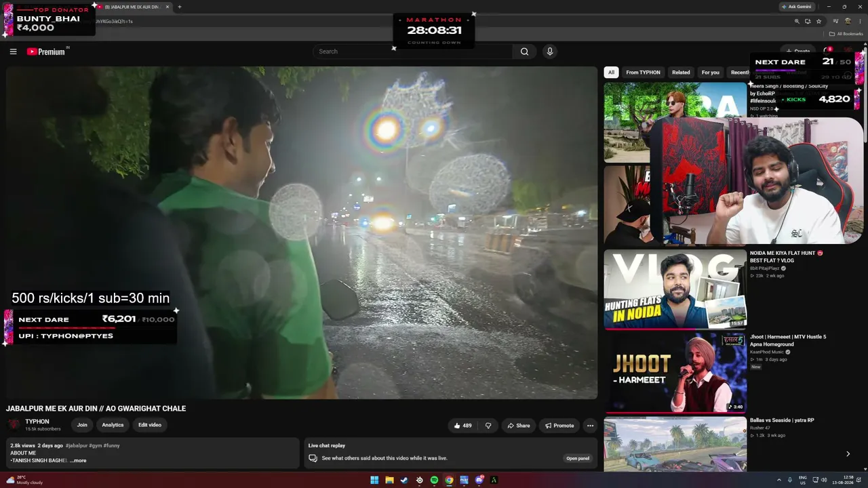Screen dimensions: 868x488
Task: Dislike the video
Action: (488, 426)
